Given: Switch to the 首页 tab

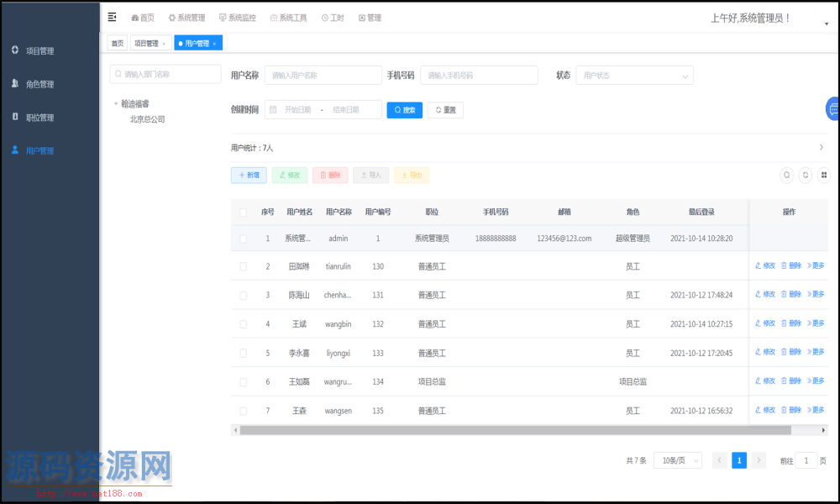Looking at the screenshot, I should (x=118, y=44).
